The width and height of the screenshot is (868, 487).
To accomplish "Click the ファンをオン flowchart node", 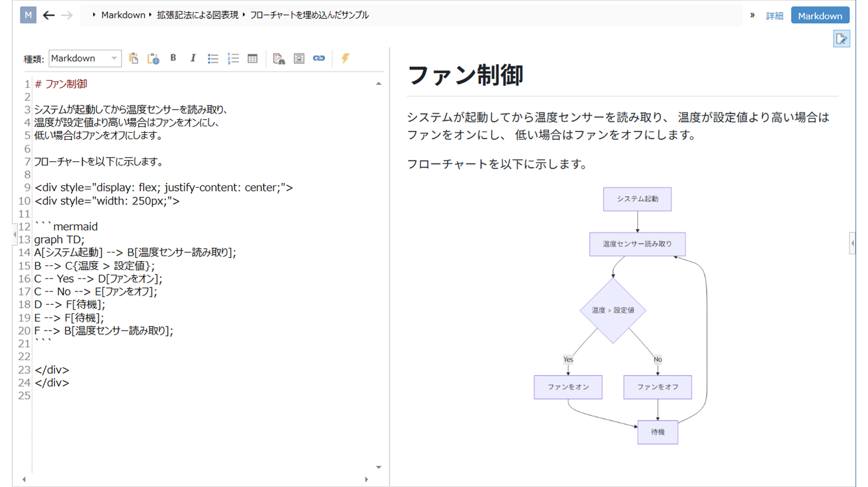I will click(x=568, y=387).
